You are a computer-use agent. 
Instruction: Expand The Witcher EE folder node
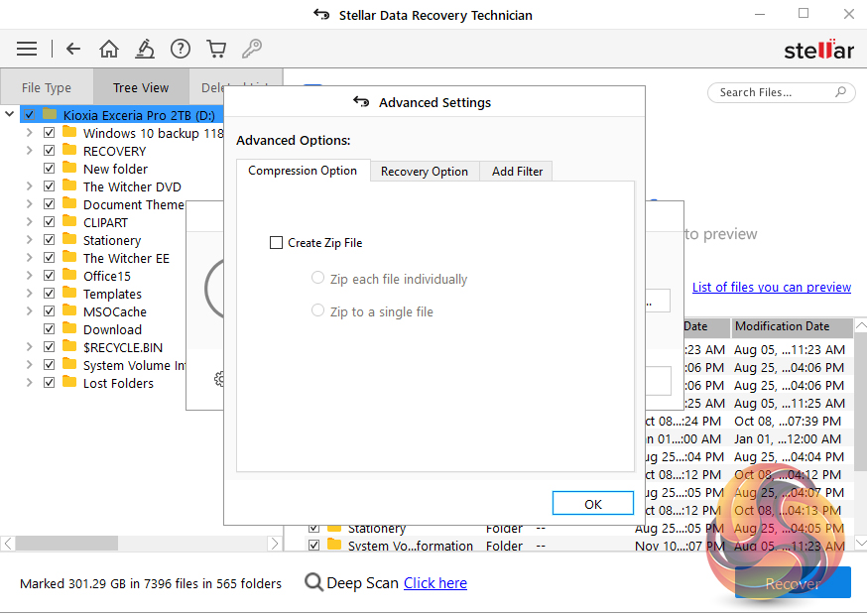(30, 258)
